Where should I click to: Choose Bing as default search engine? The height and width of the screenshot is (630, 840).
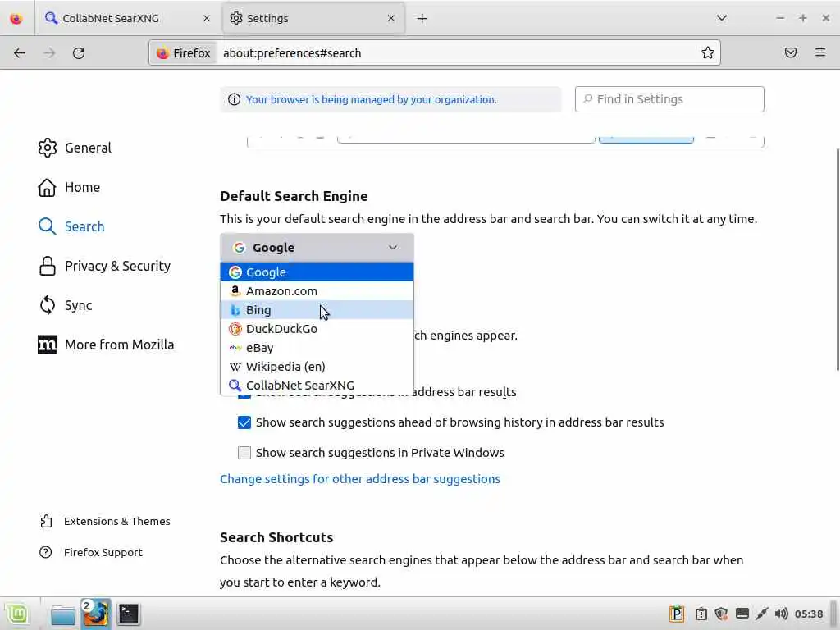[x=317, y=309]
